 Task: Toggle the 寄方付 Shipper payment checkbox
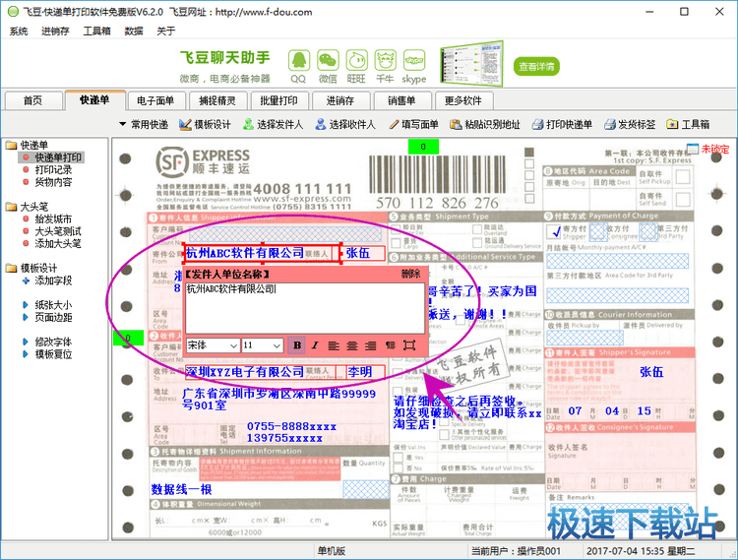pos(554,231)
